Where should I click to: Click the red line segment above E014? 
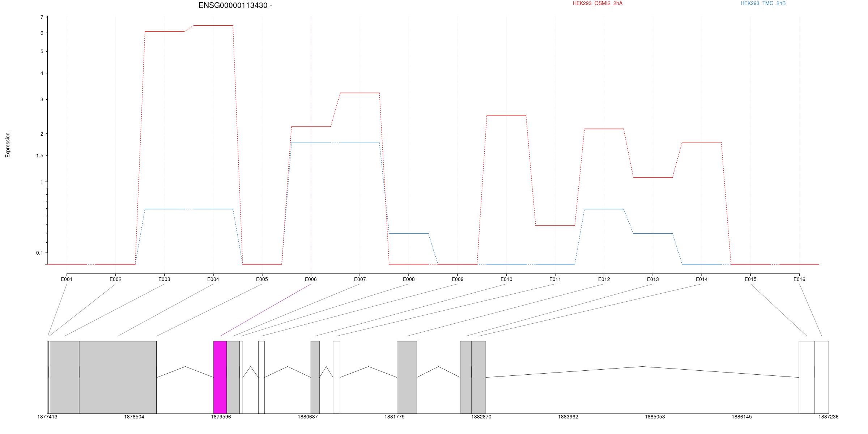coord(702,142)
